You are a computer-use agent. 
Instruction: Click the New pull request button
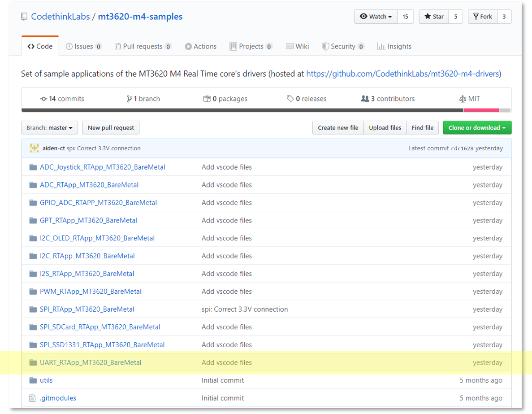pyautogui.click(x=111, y=128)
